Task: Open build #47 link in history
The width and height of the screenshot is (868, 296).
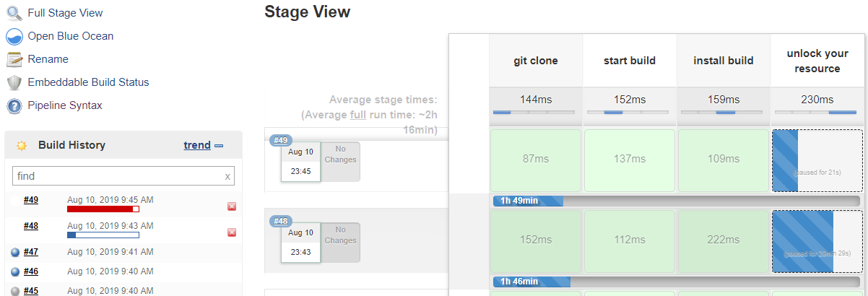Action: (31, 252)
